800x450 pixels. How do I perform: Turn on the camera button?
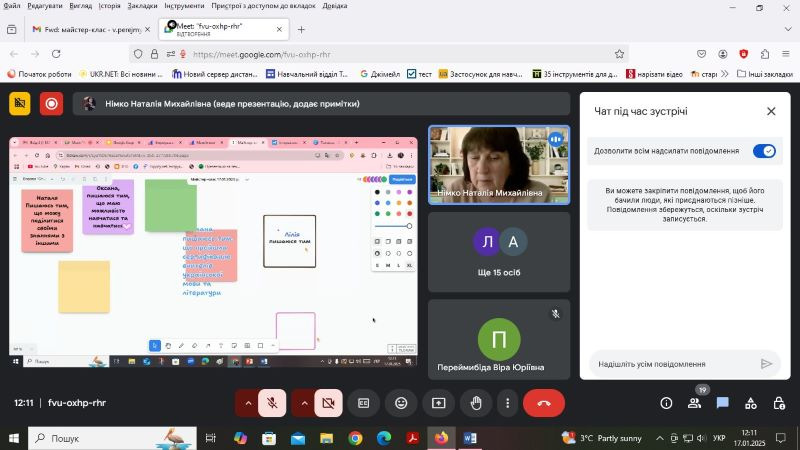[x=329, y=403]
